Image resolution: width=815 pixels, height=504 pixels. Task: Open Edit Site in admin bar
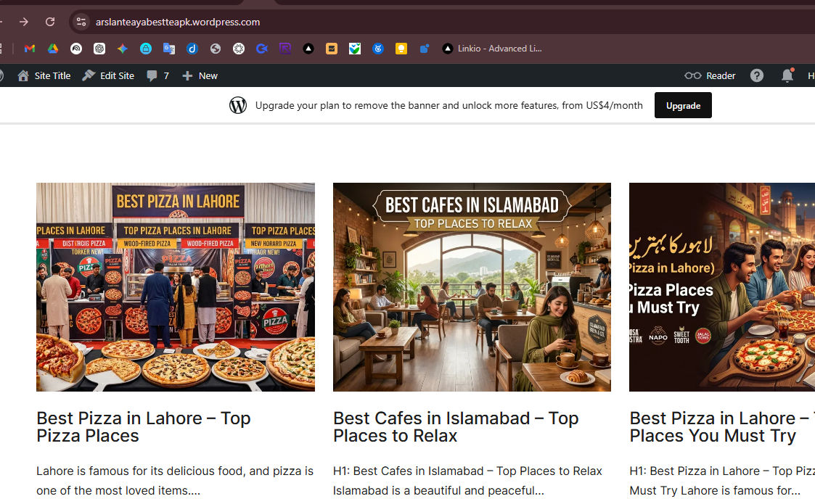click(108, 76)
